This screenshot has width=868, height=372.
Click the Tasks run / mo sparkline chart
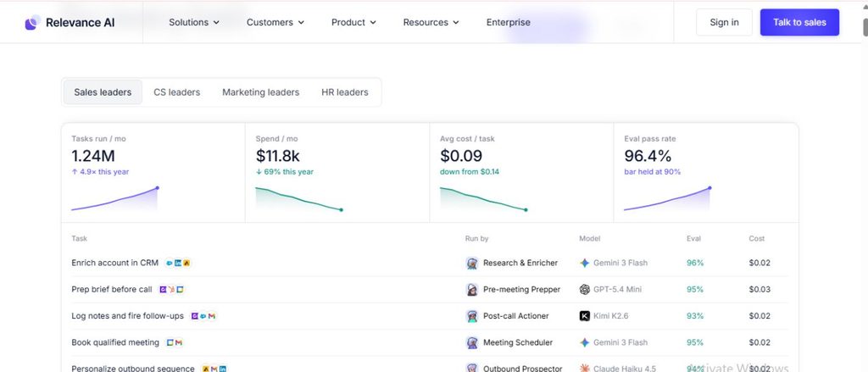(x=115, y=199)
